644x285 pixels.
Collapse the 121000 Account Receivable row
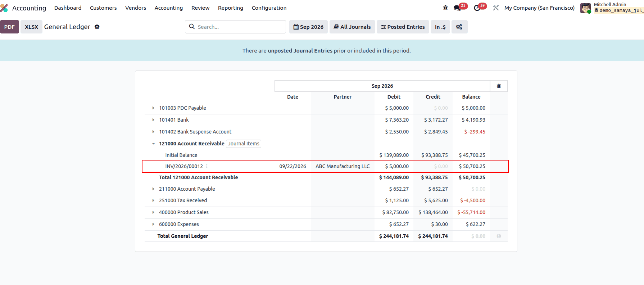153,144
